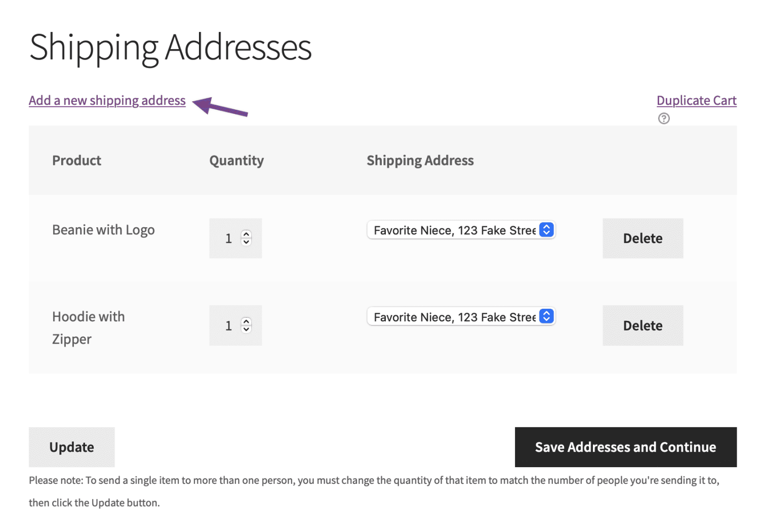759x532 pixels.
Task: Increase the Hoodie with Zipper quantity
Action: (246, 321)
